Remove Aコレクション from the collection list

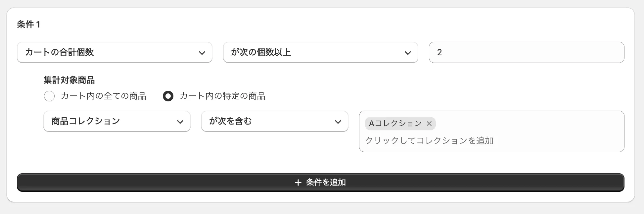[429, 124]
